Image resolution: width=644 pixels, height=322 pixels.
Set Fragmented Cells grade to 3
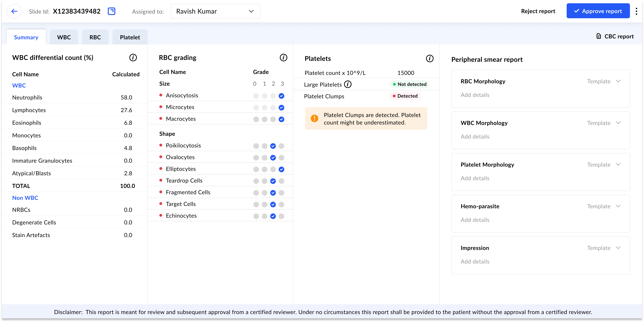[x=281, y=193]
